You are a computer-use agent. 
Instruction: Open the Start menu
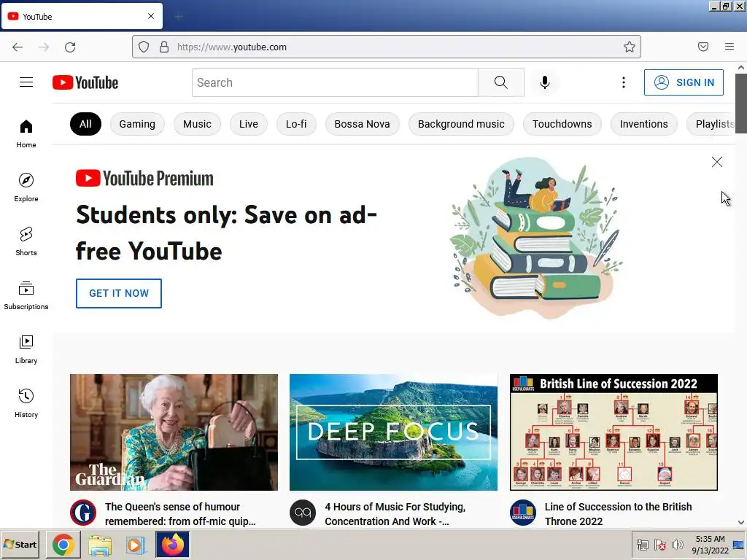click(20, 545)
